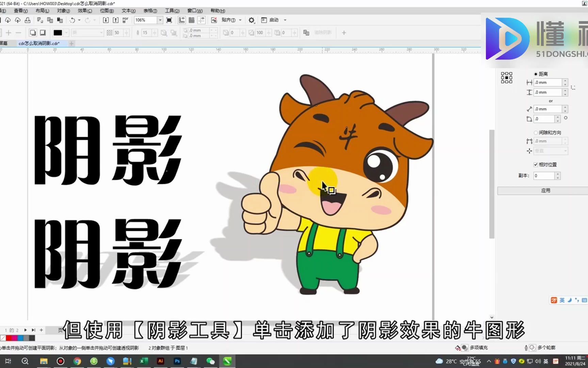Click the undo arrow icon
The width and height of the screenshot is (588, 368).
[x=72, y=20]
